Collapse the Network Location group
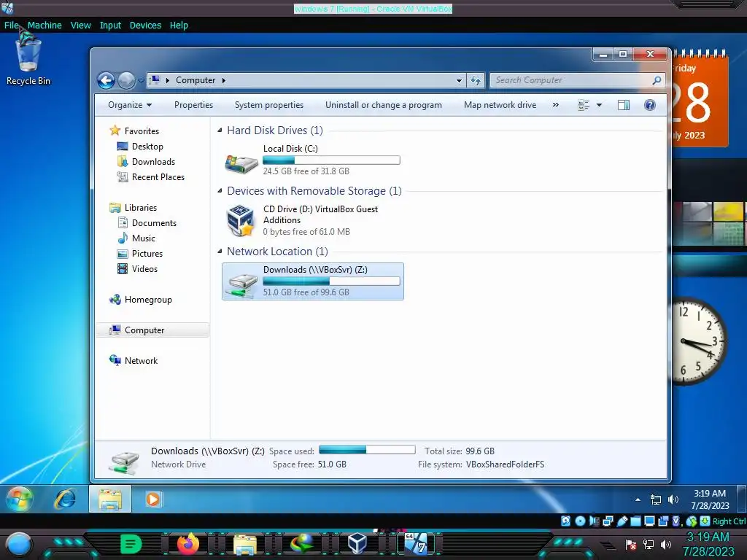The height and width of the screenshot is (560, 747). (220, 251)
